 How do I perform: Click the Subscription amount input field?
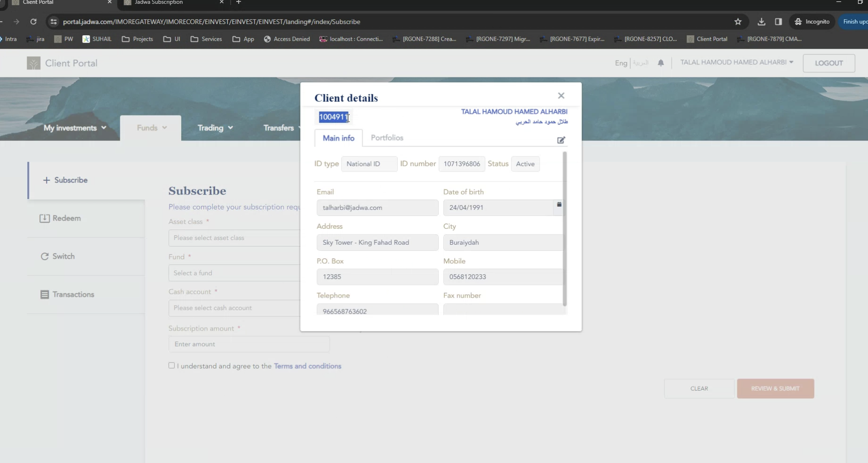(x=248, y=344)
